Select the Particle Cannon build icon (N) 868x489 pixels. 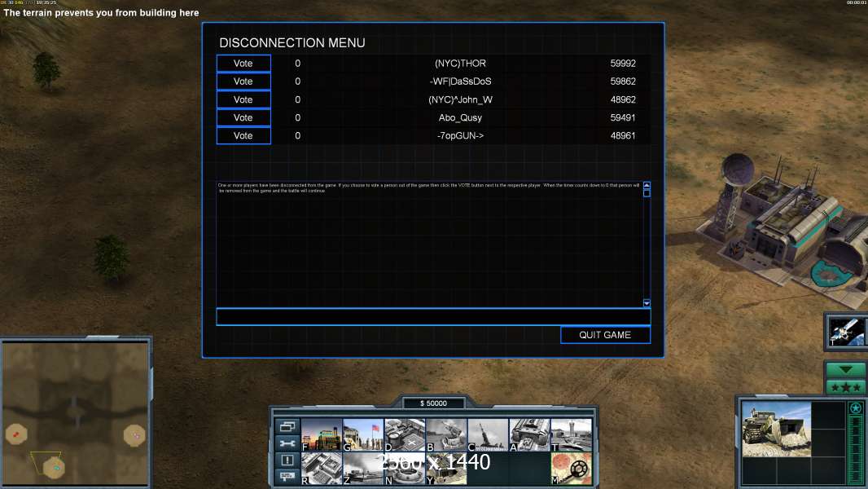click(405, 469)
